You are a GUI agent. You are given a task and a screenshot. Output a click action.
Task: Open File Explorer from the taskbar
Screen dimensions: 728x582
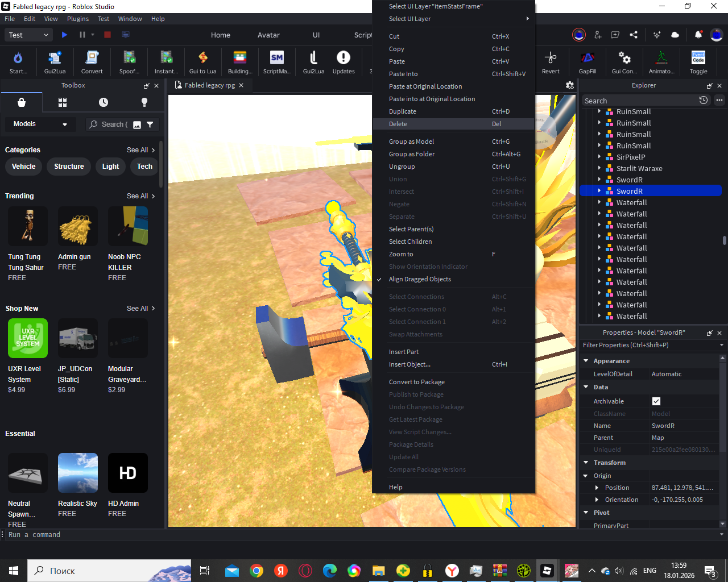[379, 571]
